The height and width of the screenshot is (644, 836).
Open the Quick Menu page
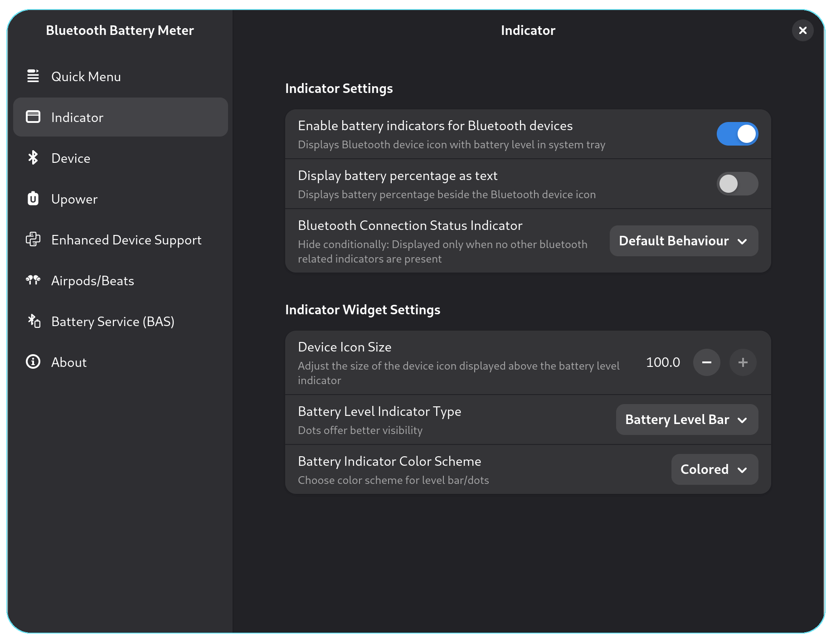click(x=121, y=76)
